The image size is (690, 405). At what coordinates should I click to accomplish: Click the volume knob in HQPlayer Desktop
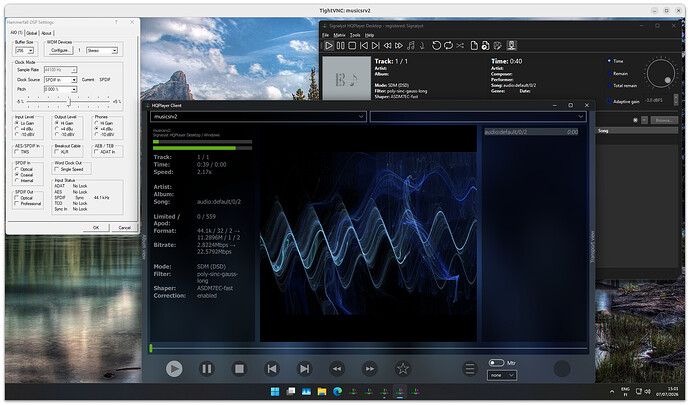coord(661,74)
